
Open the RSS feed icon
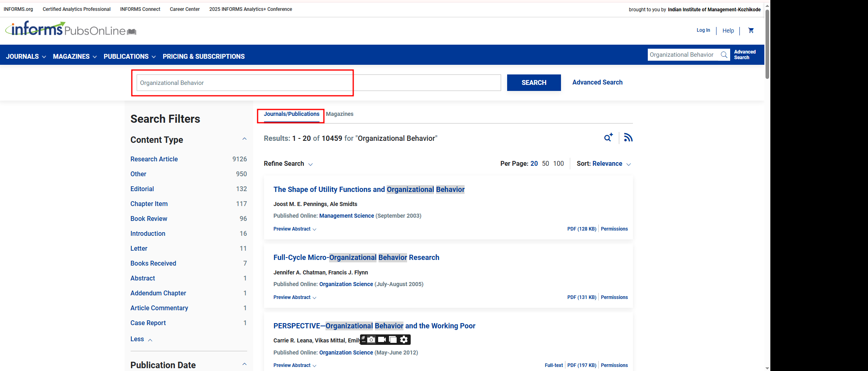click(x=628, y=138)
